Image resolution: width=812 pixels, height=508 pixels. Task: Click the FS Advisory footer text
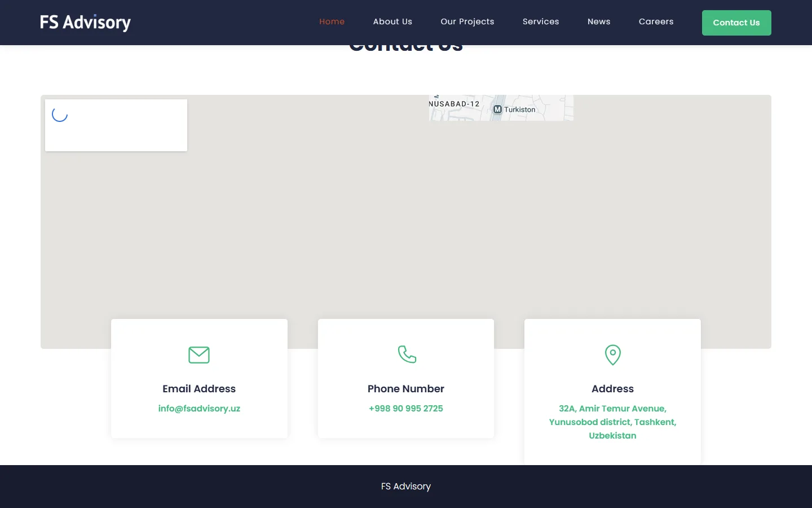coord(406,486)
